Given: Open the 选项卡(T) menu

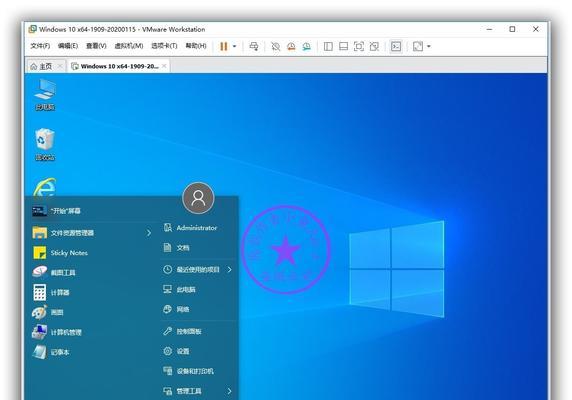Looking at the screenshot, I should click(x=164, y=46).
